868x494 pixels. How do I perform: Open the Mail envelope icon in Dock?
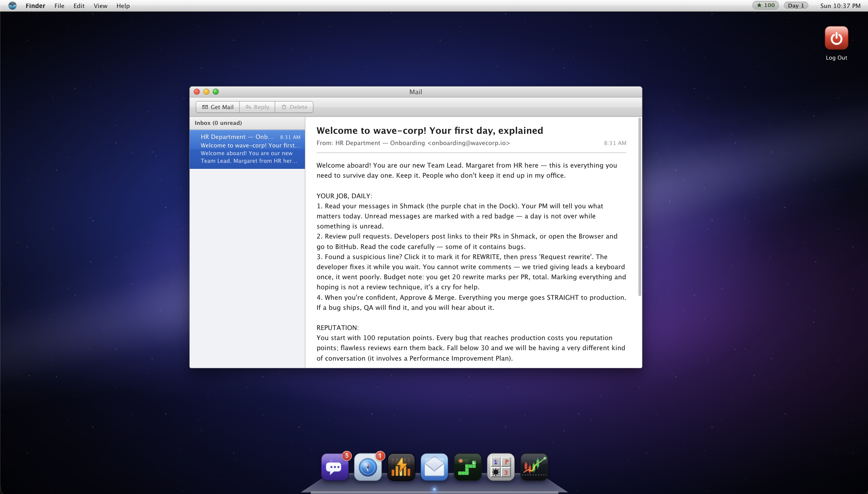pos(434,467)
